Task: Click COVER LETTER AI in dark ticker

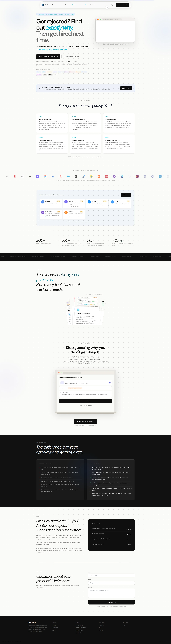Action: (127, 257)
